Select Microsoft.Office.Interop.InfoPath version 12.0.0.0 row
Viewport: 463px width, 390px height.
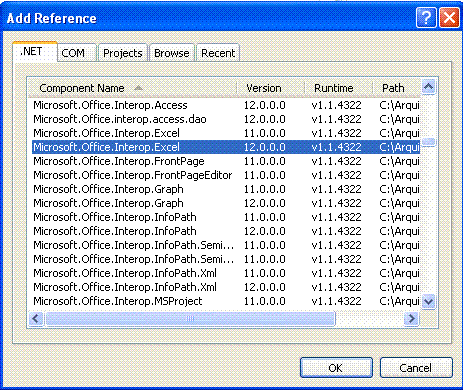226,231
